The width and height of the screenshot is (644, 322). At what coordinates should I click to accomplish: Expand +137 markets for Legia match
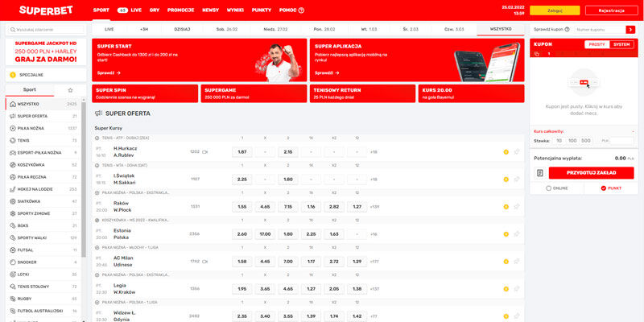[374, 289]
